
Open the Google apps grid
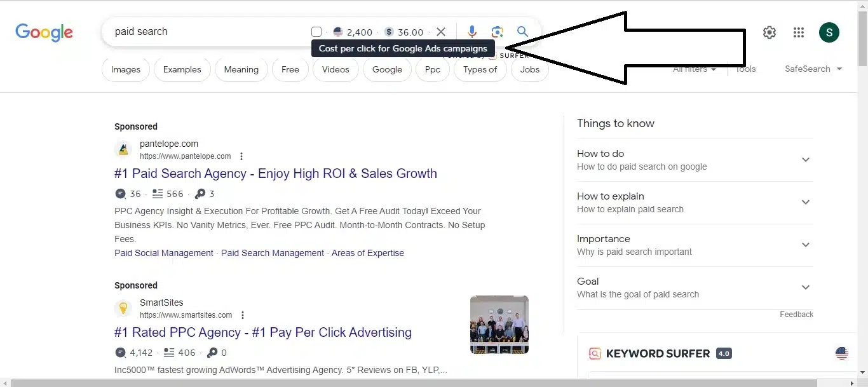[x=799, y=32]
